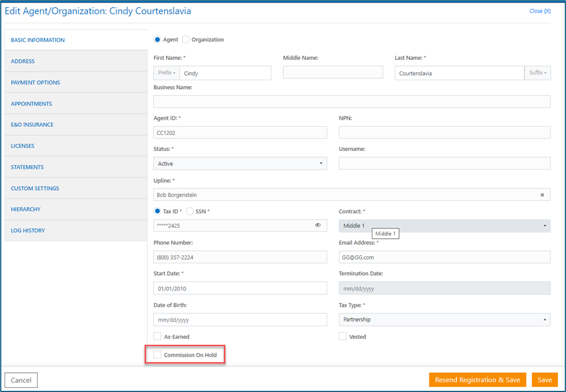566x392 pixels.
Task: Clear the Upline field with X icon
Action: pyautogui.click(x=542, y=195)
